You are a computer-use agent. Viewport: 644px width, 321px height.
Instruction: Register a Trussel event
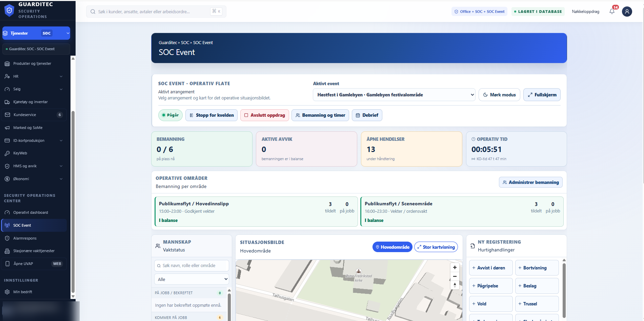(x=537, y=304)
